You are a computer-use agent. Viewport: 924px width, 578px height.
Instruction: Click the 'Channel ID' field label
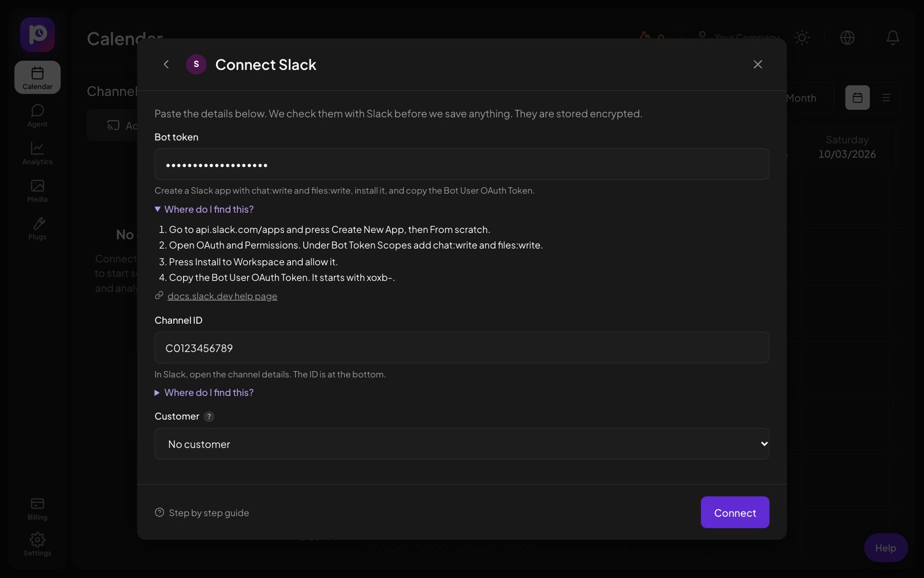tap(178, 320)
